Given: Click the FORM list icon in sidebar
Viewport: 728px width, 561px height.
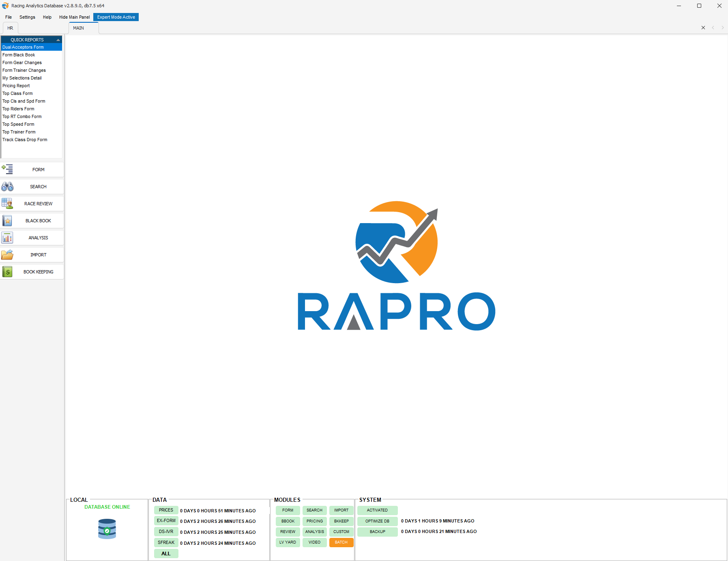Looking at the screenshot, I should [x=7, y=169].
